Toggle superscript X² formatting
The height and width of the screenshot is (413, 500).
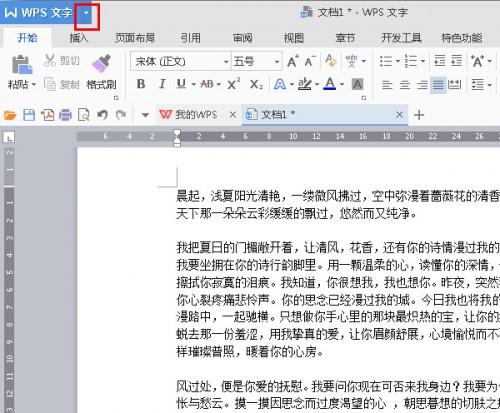[234, 84]
